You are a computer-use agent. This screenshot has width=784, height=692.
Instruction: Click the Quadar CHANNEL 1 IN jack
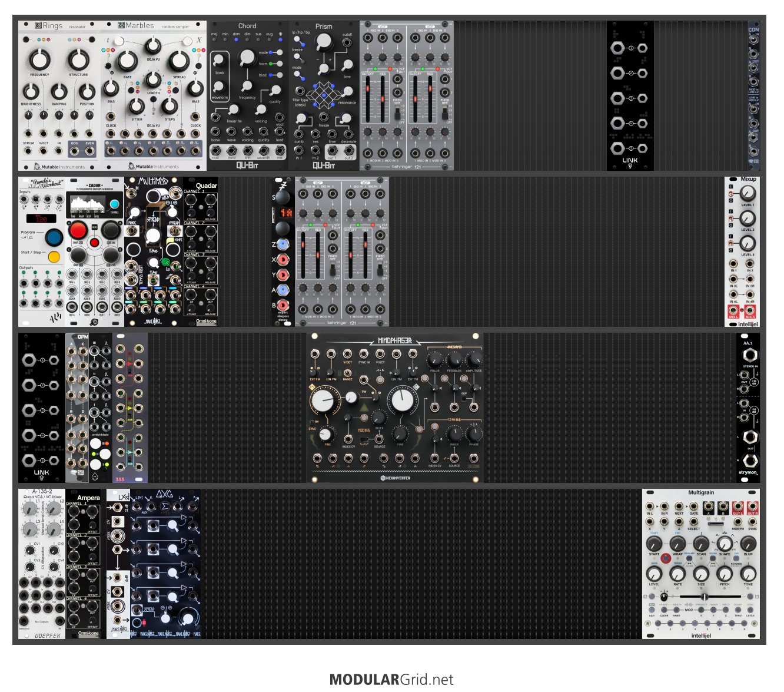point(191,200)
